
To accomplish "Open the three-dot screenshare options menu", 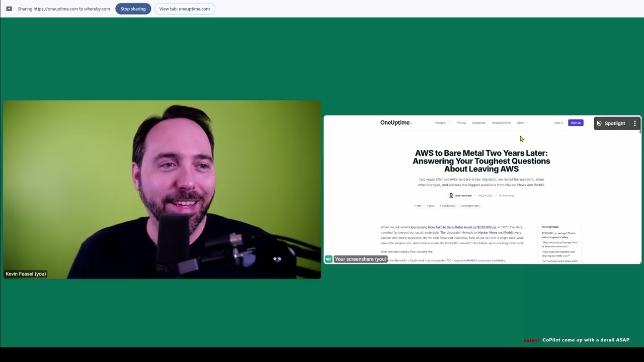I will [635, 123].
